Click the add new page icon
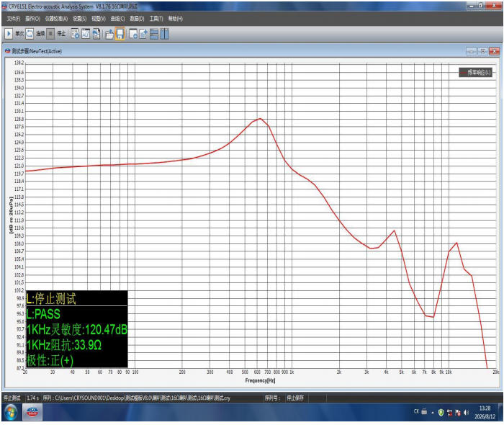Viewport: 504px width, 425px height. (x=143, y=34)
